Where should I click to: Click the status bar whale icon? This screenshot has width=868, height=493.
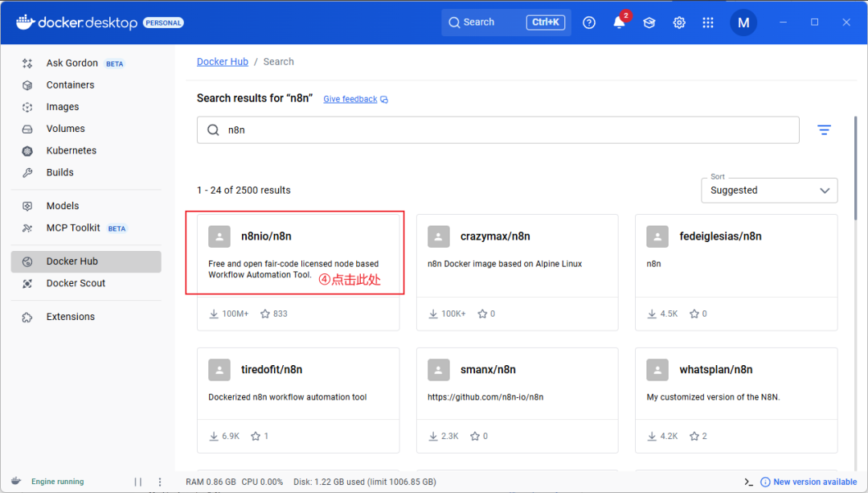click(x=16, y=481)
